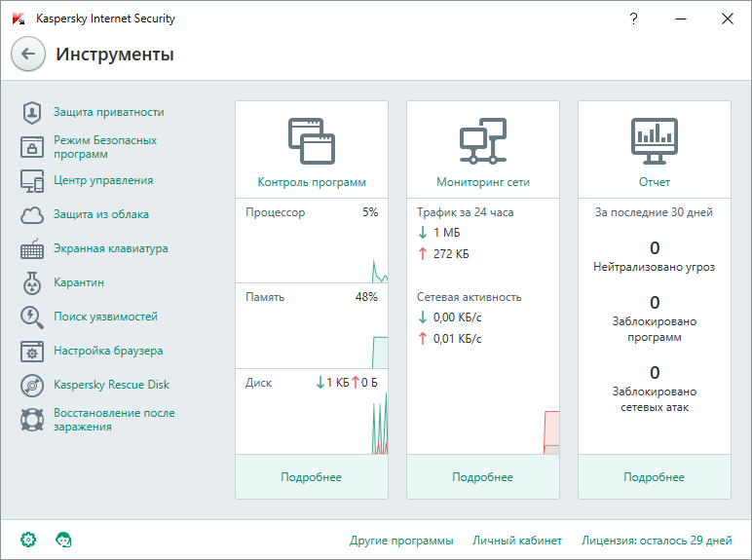Screen dimensions: 752x560
Task: Click the Контроль программ windows icon
Action: (x=312, y=141)
